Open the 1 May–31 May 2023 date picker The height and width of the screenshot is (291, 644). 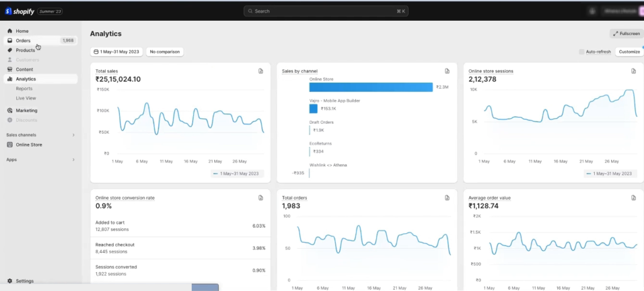[x=117, y=52]
